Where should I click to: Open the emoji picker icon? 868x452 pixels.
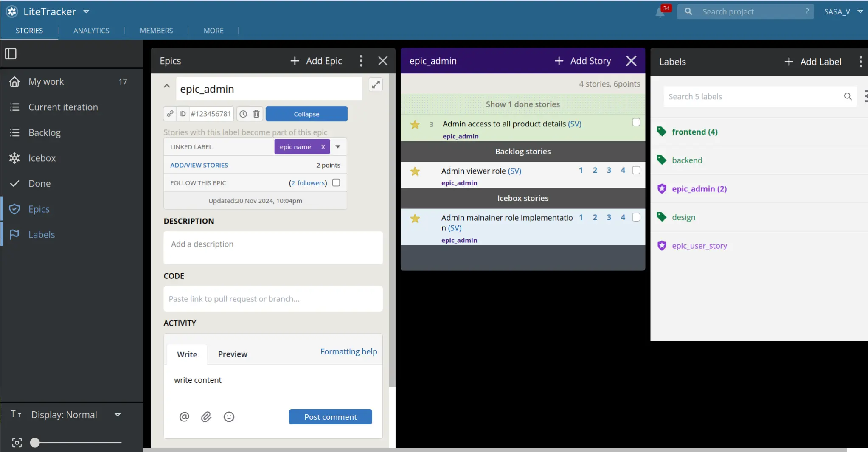tap(229, 417)
